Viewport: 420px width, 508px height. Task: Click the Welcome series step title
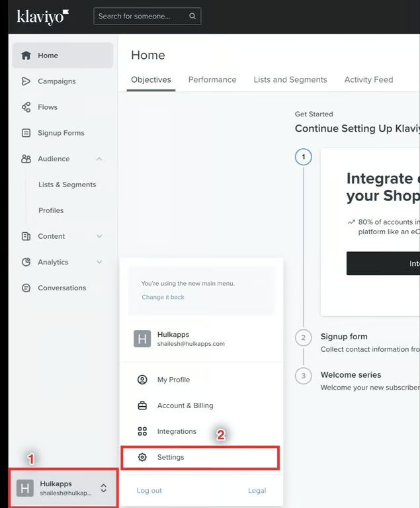[x=351, y=375]
